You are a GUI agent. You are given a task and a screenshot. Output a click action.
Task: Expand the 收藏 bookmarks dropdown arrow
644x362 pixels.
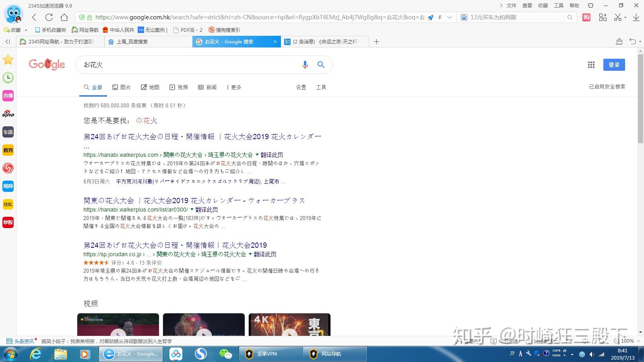coord(26,30)
